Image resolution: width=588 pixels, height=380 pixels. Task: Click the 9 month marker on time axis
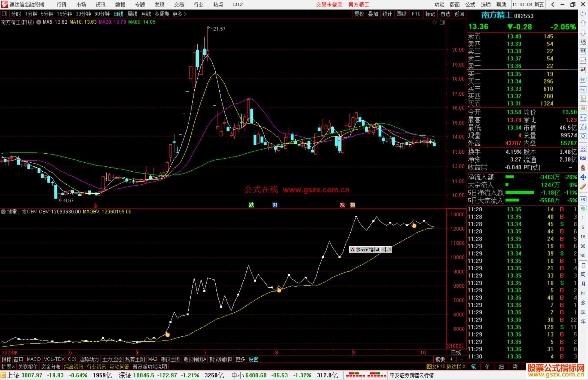pos(354,352)
